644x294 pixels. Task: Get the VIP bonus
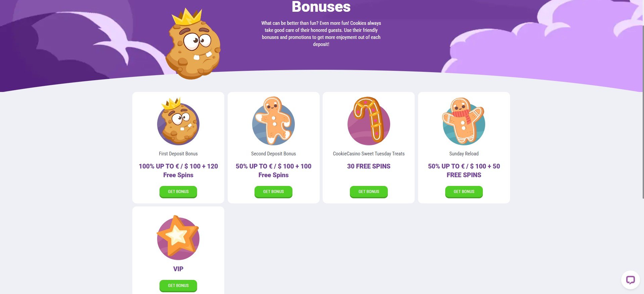(x=178, y=286)
